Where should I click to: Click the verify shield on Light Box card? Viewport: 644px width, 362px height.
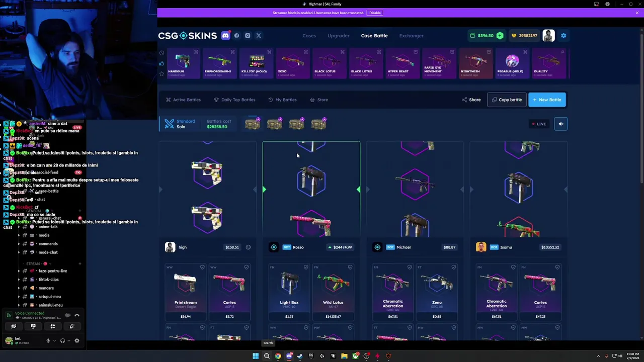coord(306,267)
